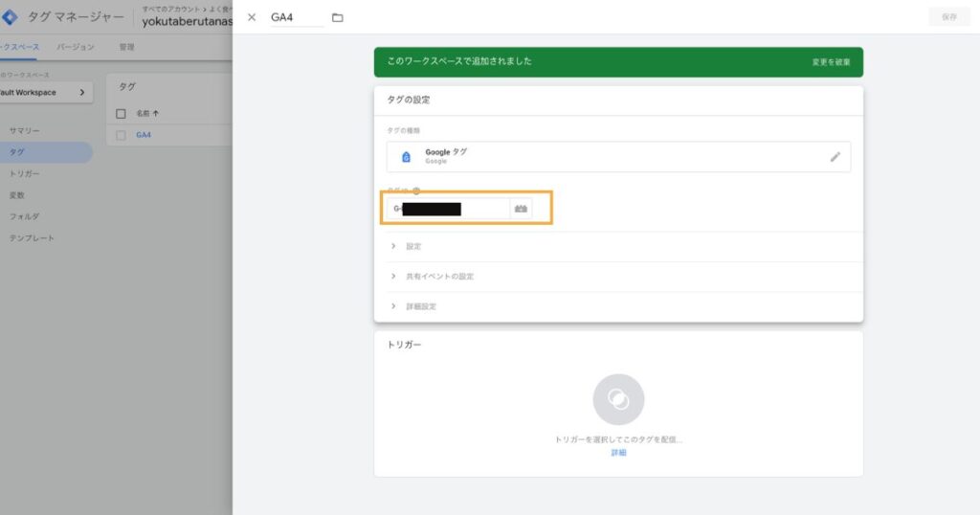Image resolution: width=980 pixels, height=515 pixels.
Task: Open タグ in the sidebar
Action: tap(45, 152)
